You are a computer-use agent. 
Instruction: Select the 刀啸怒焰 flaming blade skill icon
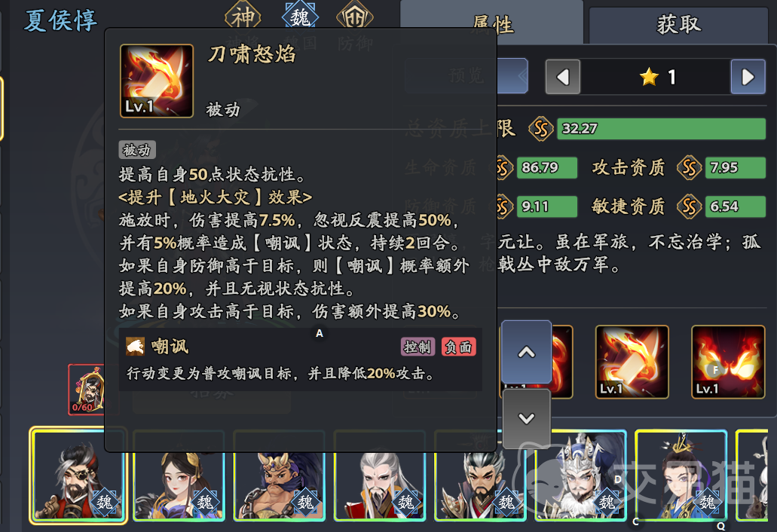[x=632, y=362]
